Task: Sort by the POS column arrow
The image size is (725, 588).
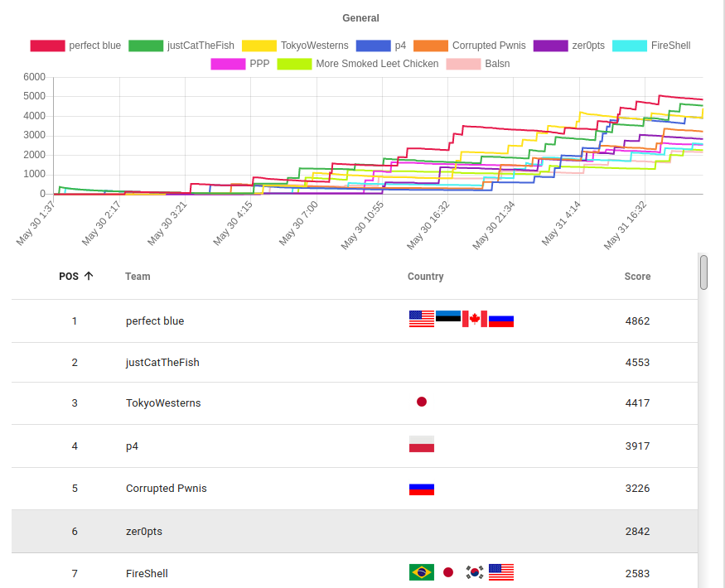Action: 89,277
